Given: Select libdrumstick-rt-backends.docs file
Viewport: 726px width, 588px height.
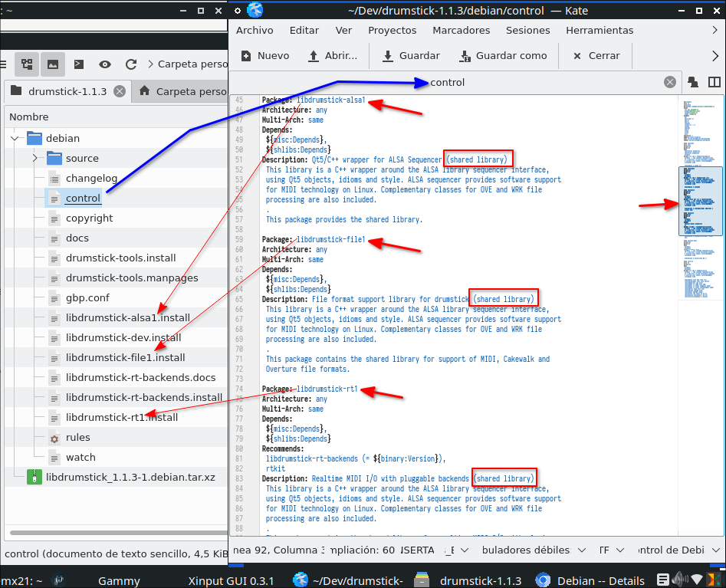Looking at the screenshot, I should (x=140, y=377).
